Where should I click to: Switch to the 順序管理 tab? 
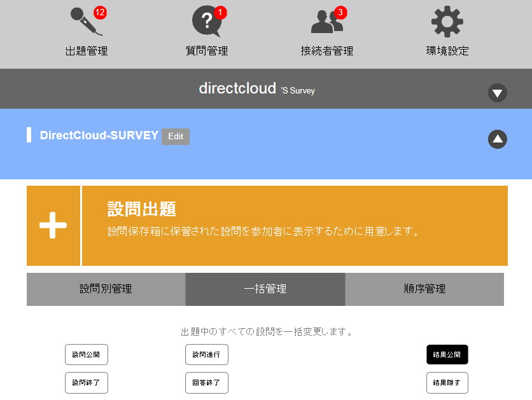pos(424,289)
